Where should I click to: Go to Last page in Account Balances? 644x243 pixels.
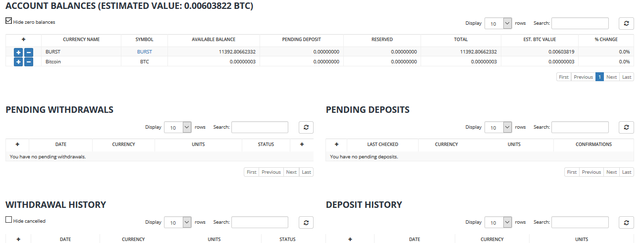(x=627, y=77)
